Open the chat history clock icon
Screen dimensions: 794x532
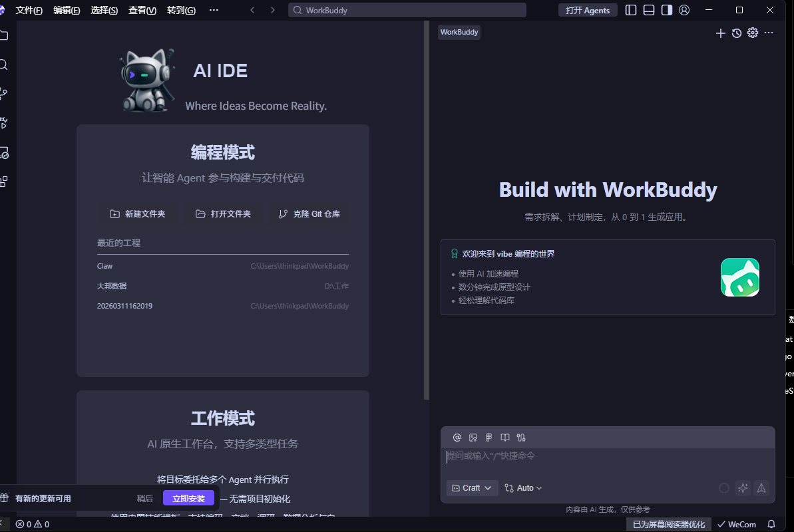click(737, 33)
